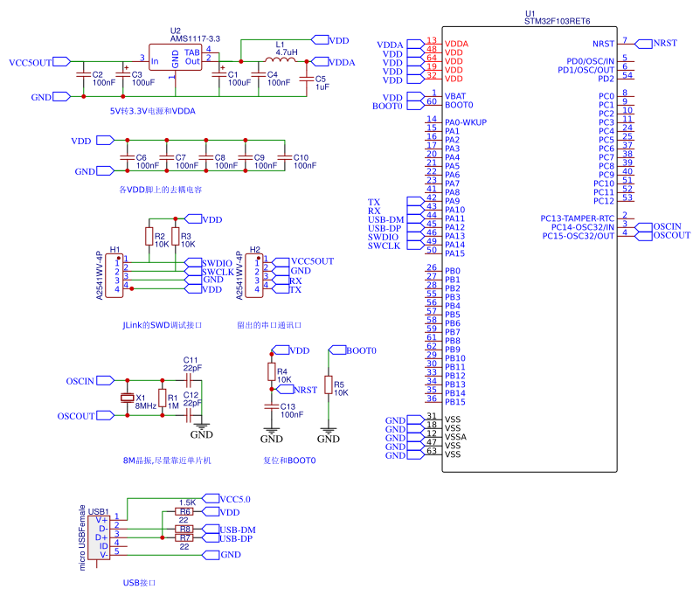The width and height of the screenshot is (700, 596).
Task: Click the USB1 micro USB connector symbol
Action: (99, 537)
